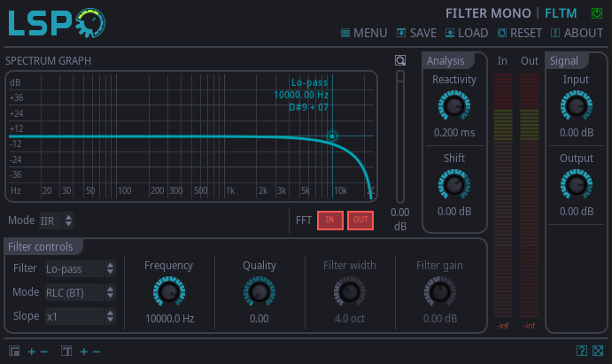Expand the Slope x1 dropdown
Screen dimensions: 612x364
pos(80,316)
